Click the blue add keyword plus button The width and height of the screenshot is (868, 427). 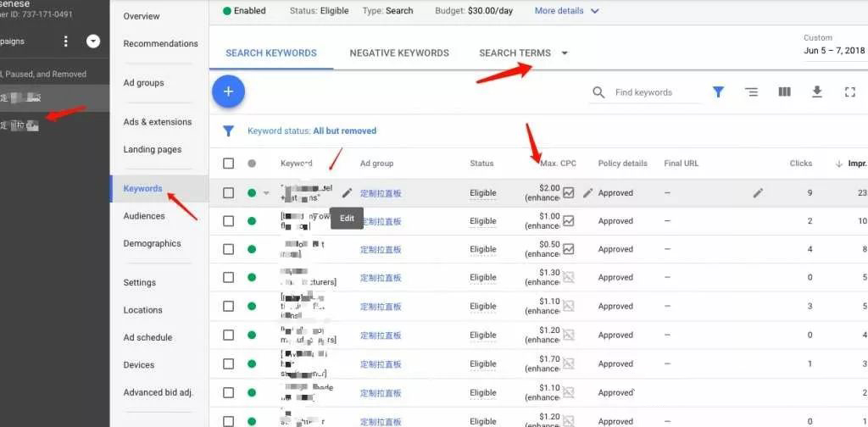click(227, 91)
